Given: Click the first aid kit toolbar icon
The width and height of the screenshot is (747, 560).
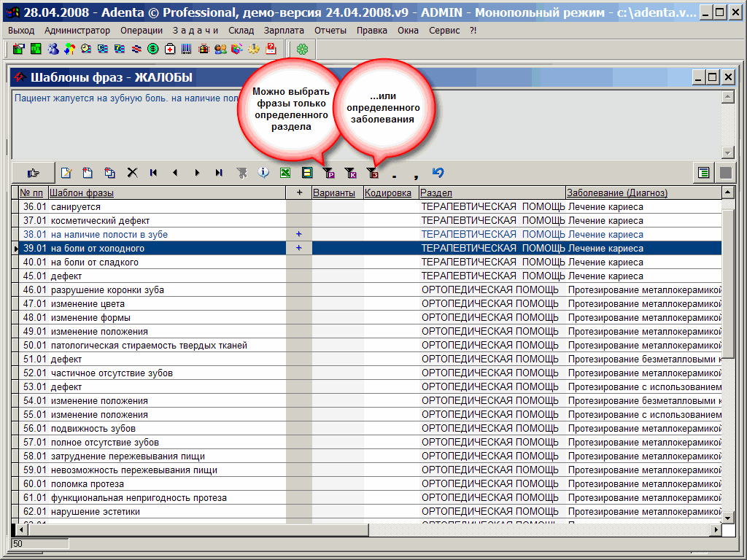Looking at the screenshot, I should [170, 49].
